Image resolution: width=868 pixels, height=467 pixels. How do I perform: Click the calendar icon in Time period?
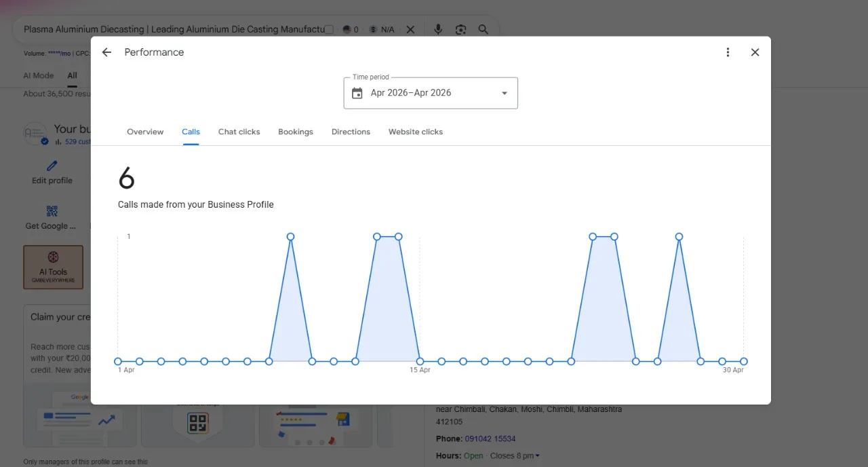pyautogui.click(x=357, y=93)
